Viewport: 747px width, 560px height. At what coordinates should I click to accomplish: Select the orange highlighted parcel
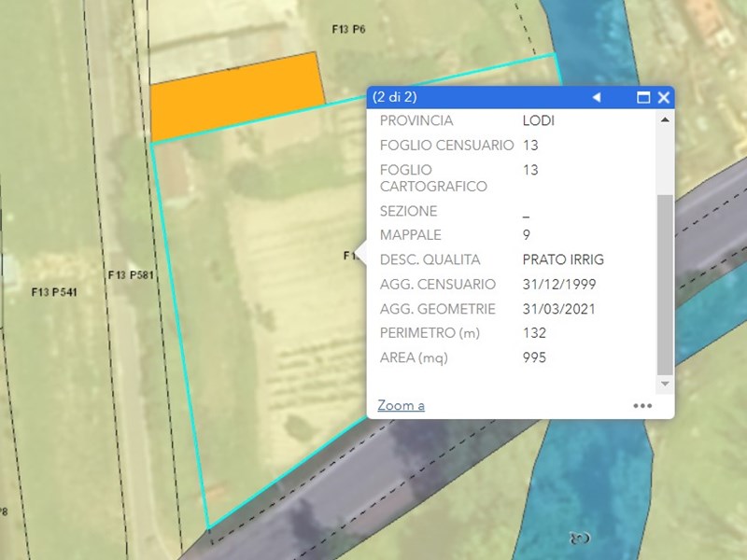238,95
